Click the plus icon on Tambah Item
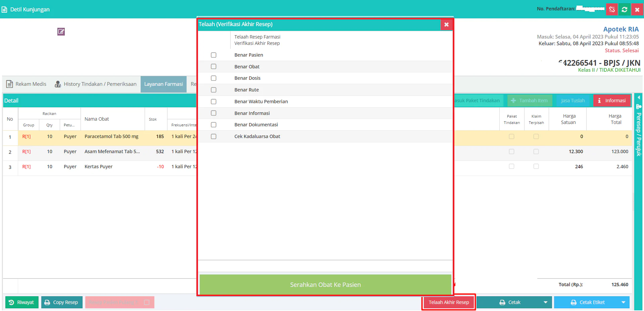Viewport: 644px width, 311px height. pos(513,101)
